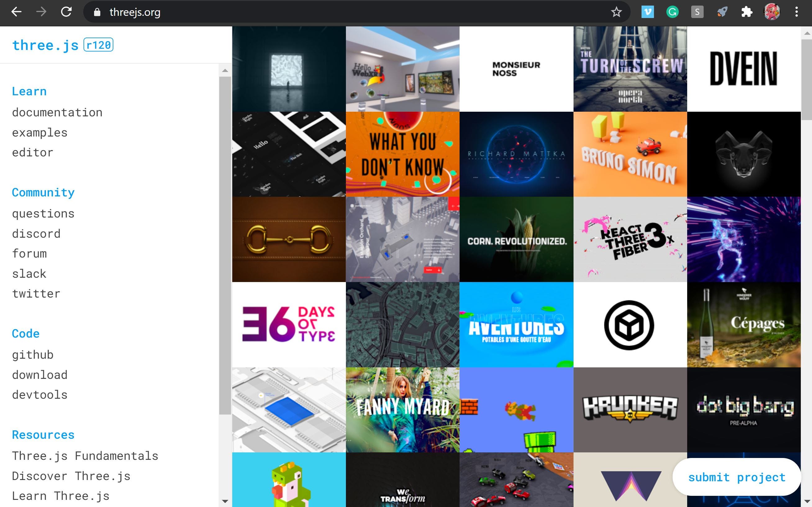Navigate back using the browser back arrow
Viewport: 812px width, 507px height.
16,12
